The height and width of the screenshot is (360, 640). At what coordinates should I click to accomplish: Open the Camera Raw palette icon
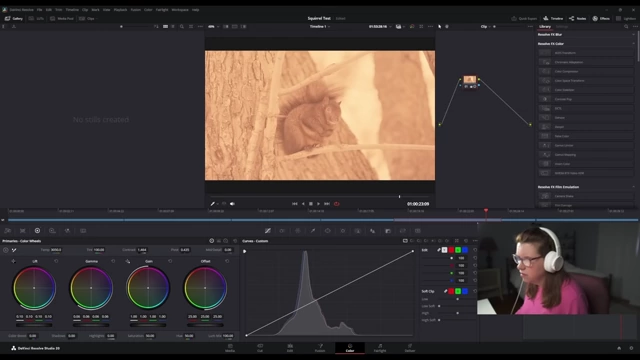7,231
